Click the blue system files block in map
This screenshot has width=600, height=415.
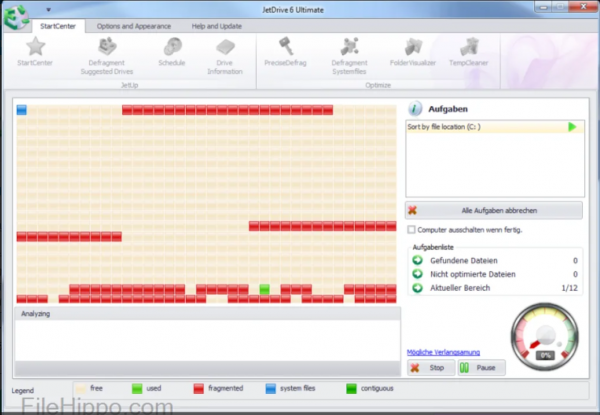[x=22, y=110]
